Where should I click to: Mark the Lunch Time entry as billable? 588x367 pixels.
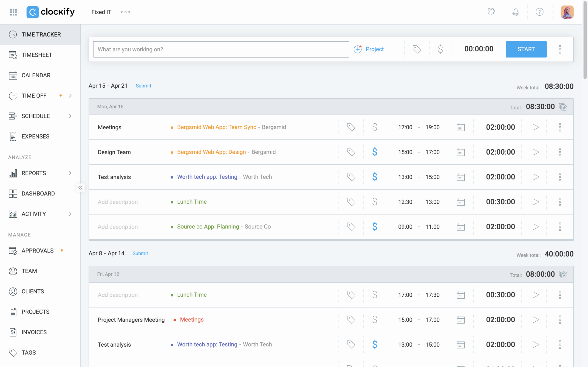(375, 201)
